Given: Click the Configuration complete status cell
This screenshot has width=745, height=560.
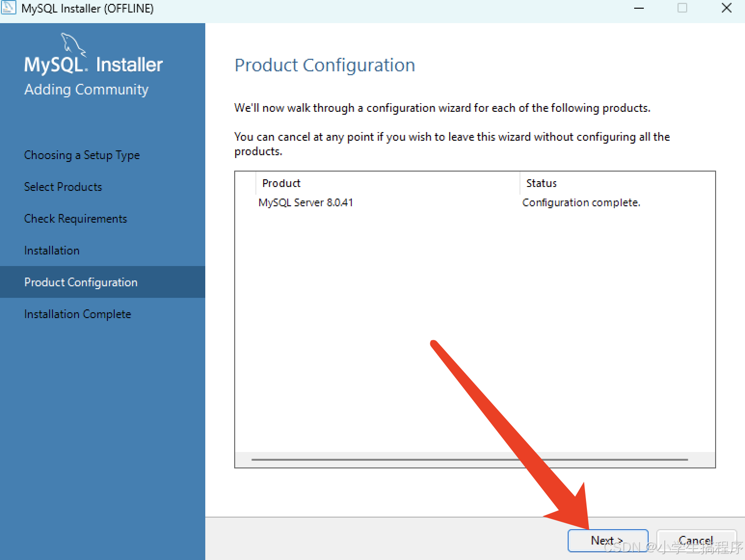Looking at the screenshot, I should tap(581, 202).
